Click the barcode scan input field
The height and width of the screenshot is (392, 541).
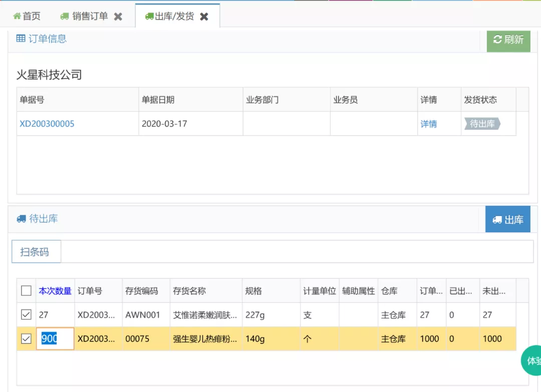tap(297, 252)
